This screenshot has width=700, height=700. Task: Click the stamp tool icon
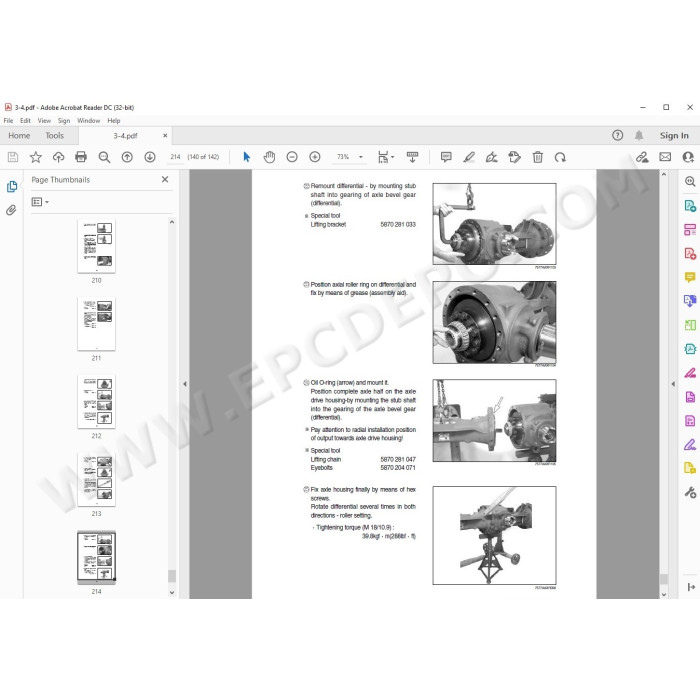tap(514, 157)
